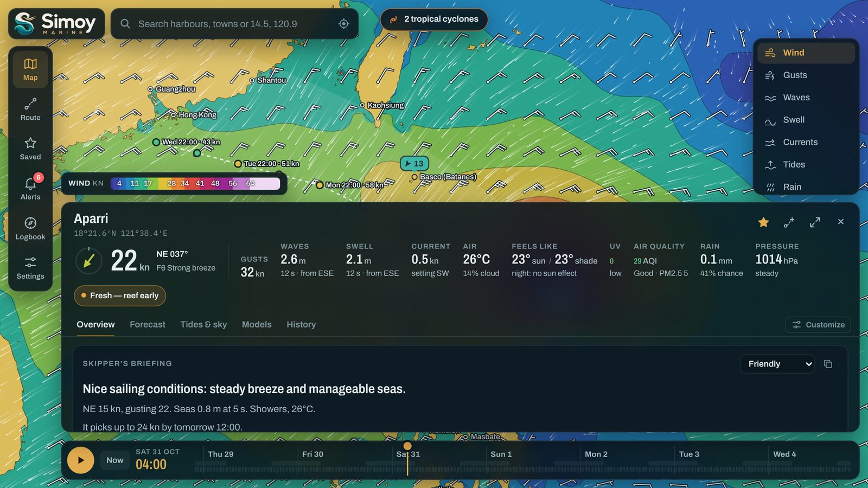Open the Models tab

257,324
